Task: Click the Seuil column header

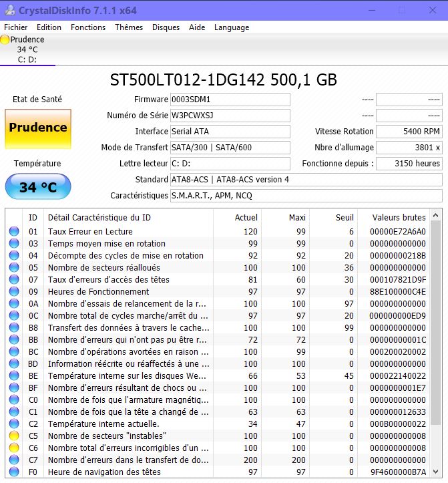Action: click(x=333, y=218)
